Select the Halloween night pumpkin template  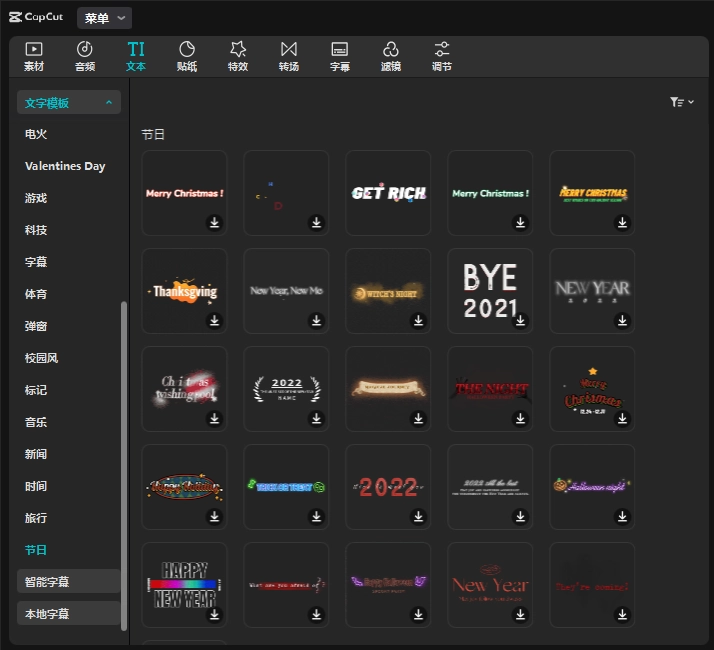point(592,486)
